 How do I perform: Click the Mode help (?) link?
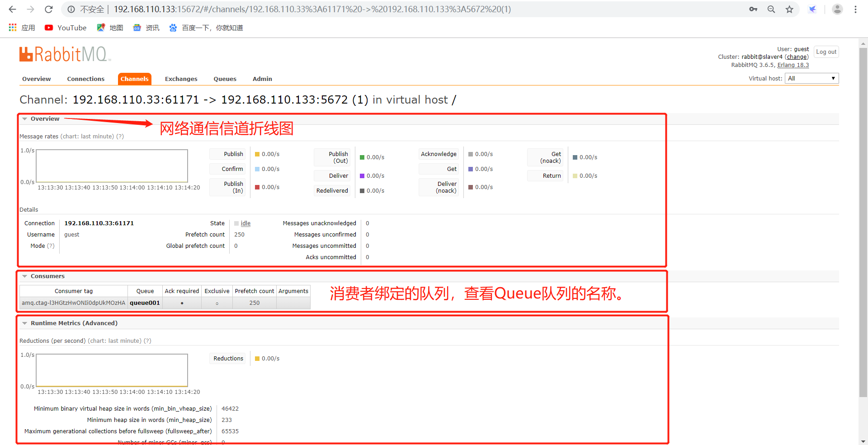coord(51,246)
